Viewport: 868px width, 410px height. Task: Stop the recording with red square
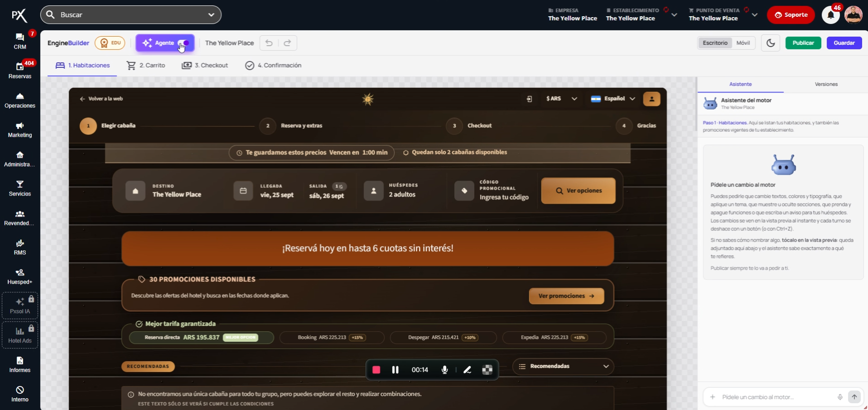(376, 370)
